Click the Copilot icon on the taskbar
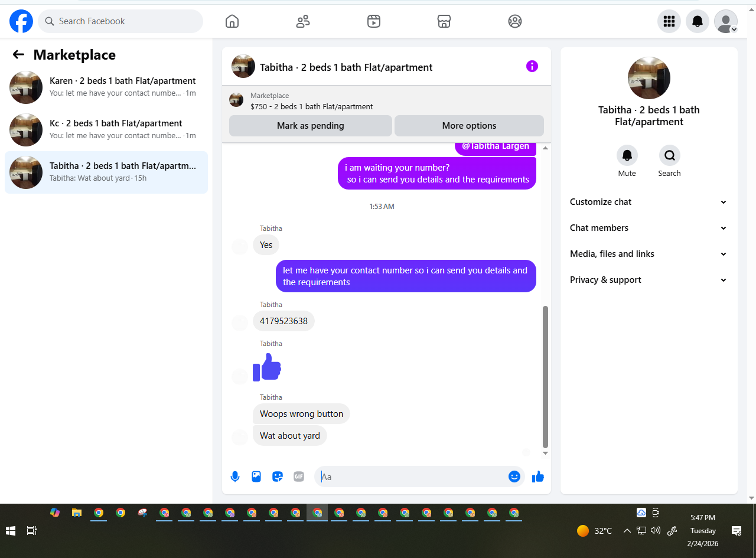 (55, 513)
